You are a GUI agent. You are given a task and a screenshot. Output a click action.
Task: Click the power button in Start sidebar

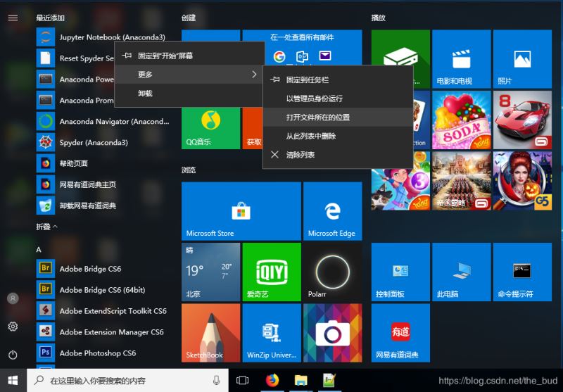click(x=13, y=355)
